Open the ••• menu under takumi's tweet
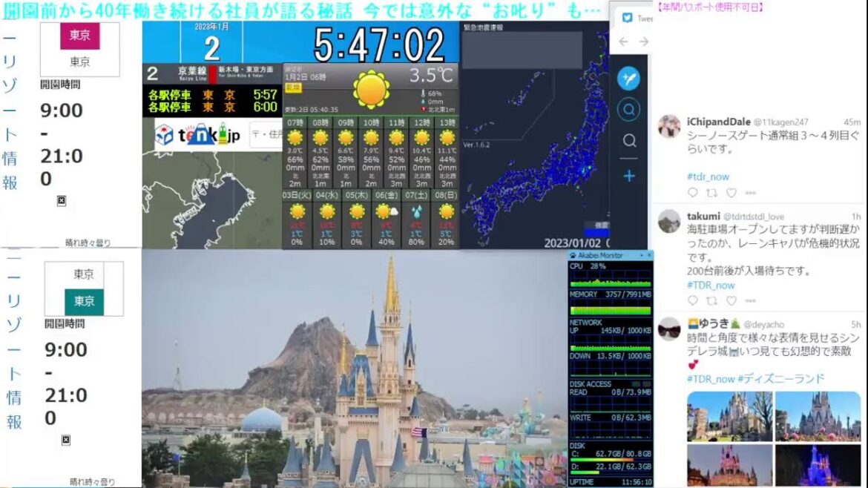This screenshot has height=488, width=868. pyautogui.click(x=751, y=300)
